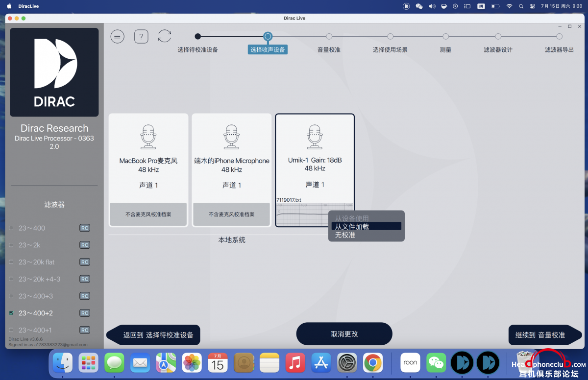Click the 选择收声设备 progress marker on the step bar
The image size is (588, 380).
[268, 36]
